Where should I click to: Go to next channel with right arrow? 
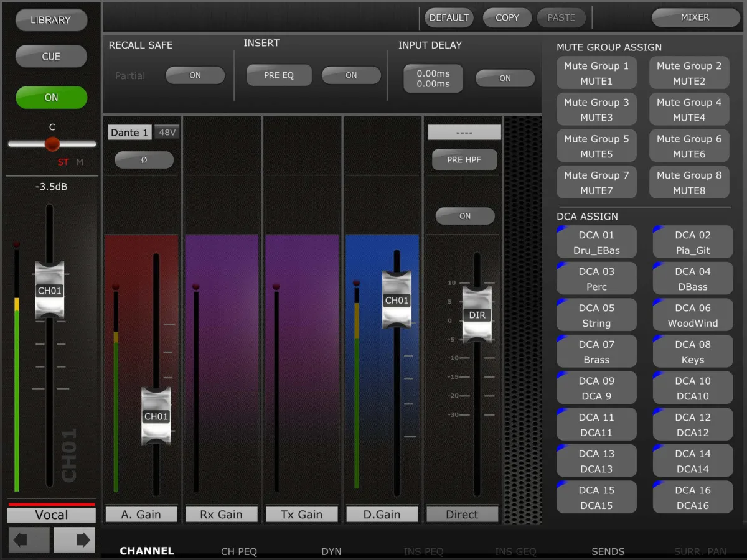pos(74,539)
